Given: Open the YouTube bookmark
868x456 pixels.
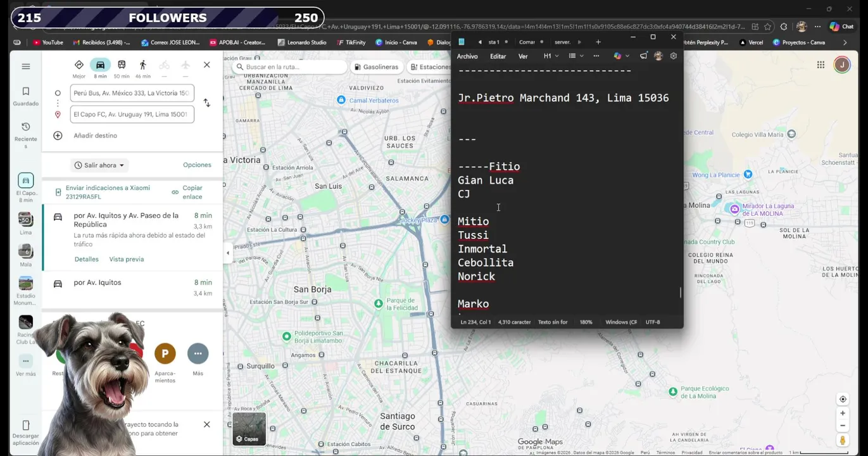Looking at the screenshot, I should click(48, 42).
